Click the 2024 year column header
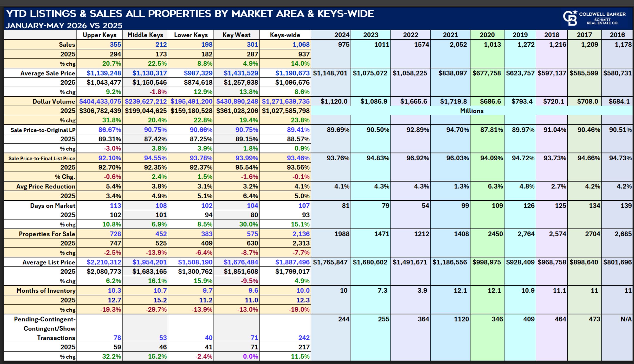 [x=342, y=35]
